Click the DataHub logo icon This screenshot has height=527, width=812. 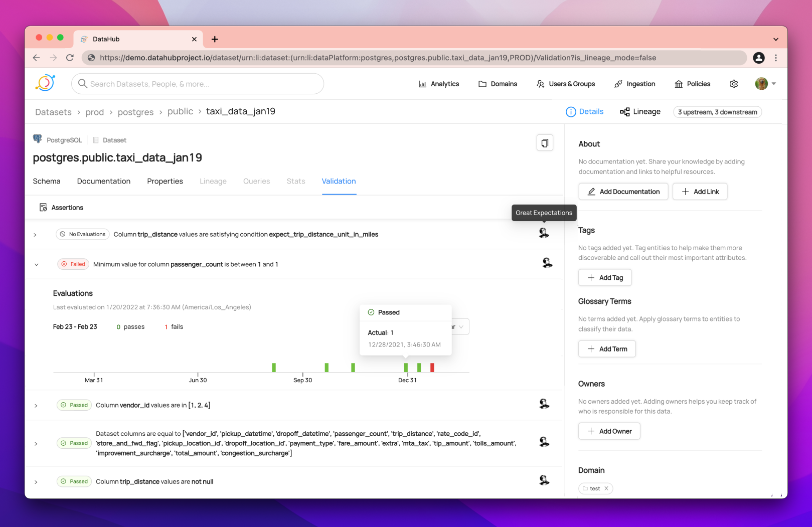click(45, 83)
